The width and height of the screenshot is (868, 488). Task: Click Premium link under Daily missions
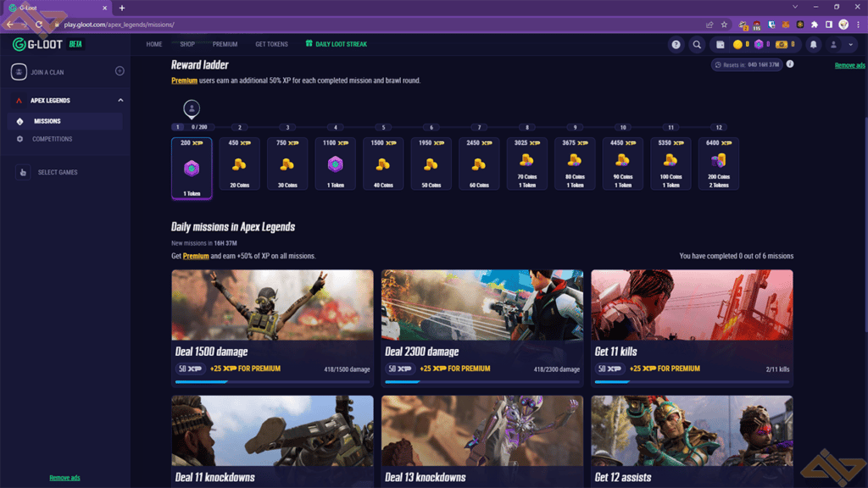pyautogui.click(x=196, y=256)
